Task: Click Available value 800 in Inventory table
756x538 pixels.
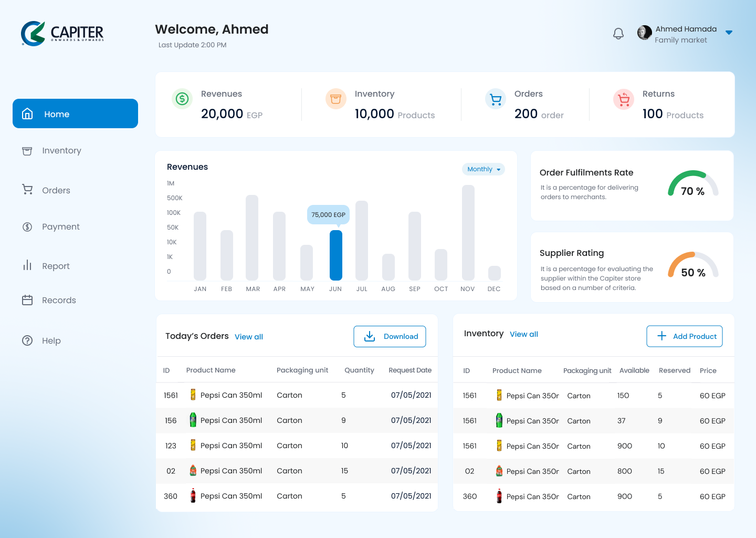Action: [x=625, y=471]
